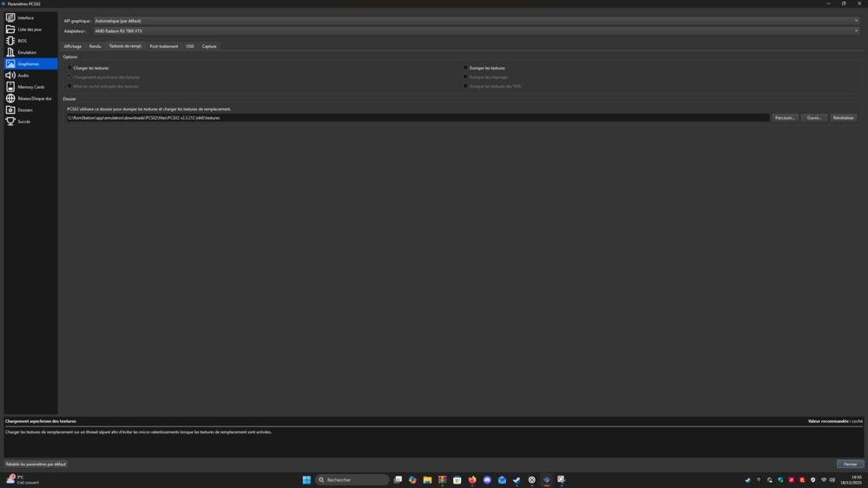Viewport: 868px width, 488px height.
Task: Select the Liste des jeux folder icon
Action: click(10, 30)
